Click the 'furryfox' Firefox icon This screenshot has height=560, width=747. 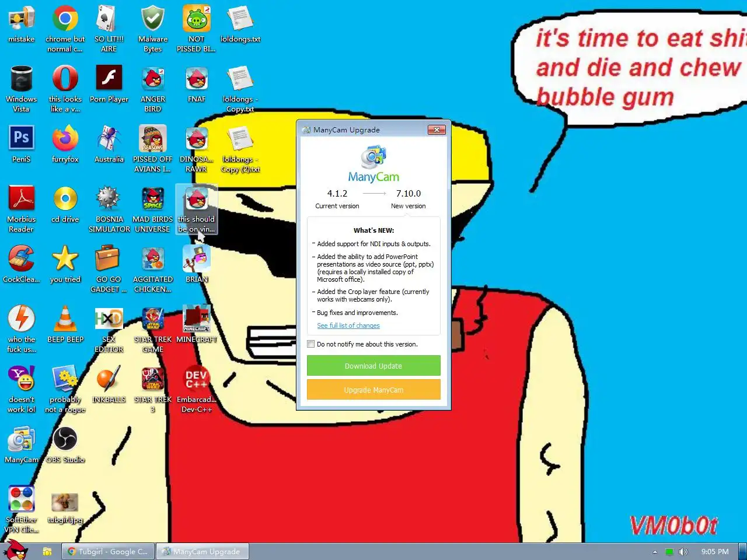click(65, 139)
